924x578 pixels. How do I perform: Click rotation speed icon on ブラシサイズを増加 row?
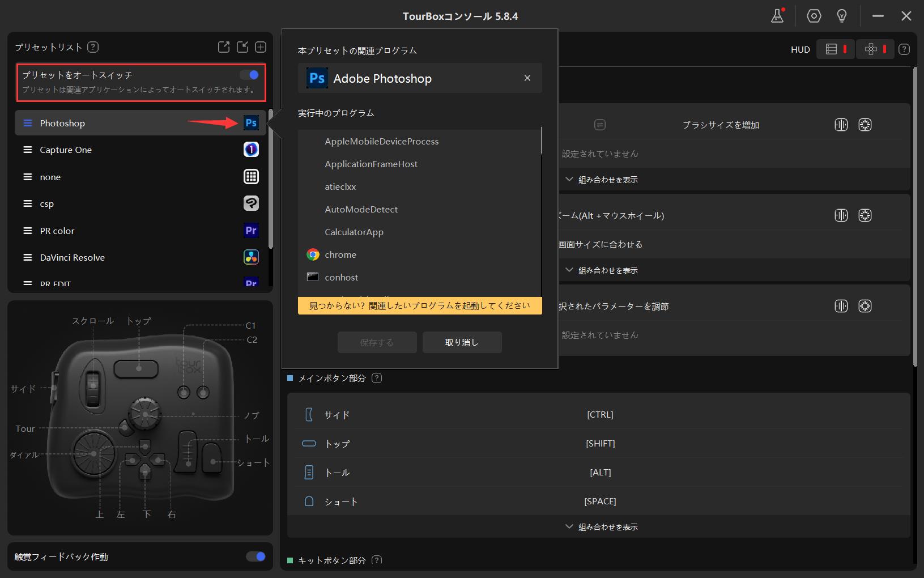coord(865,125)
